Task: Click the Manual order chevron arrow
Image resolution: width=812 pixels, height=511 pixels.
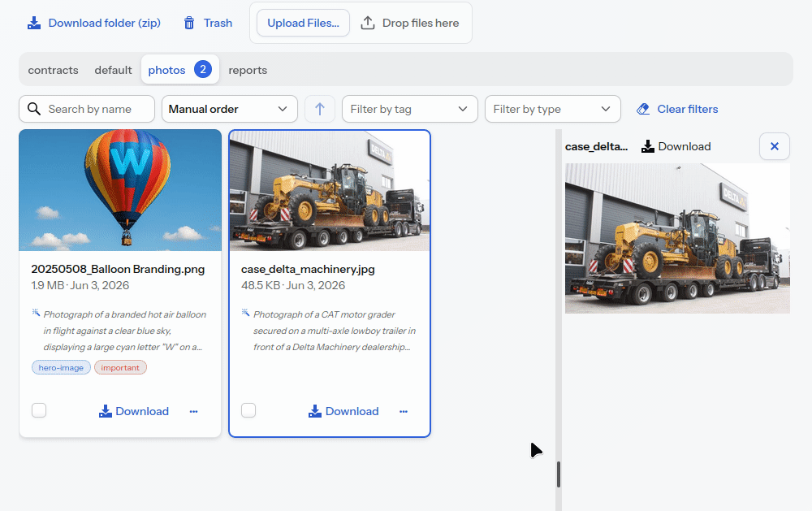Action: 283,109
